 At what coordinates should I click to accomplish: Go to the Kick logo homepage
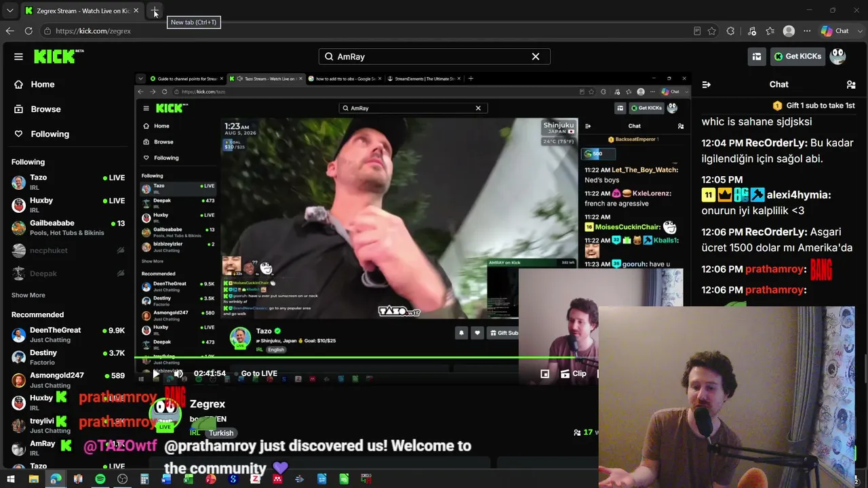pos(58,56)
